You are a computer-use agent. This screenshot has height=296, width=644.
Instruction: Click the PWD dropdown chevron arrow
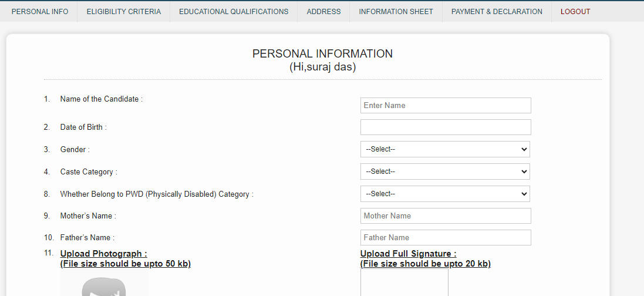[x=524, y=194]
